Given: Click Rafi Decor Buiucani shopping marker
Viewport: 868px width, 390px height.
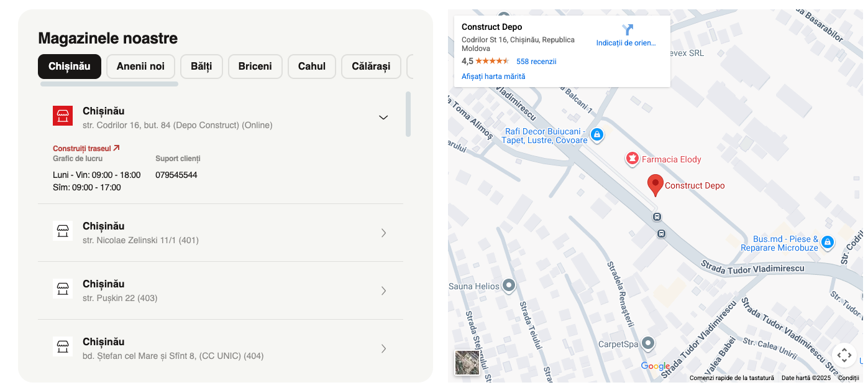Looking at the screenshot, I should 596,134.
